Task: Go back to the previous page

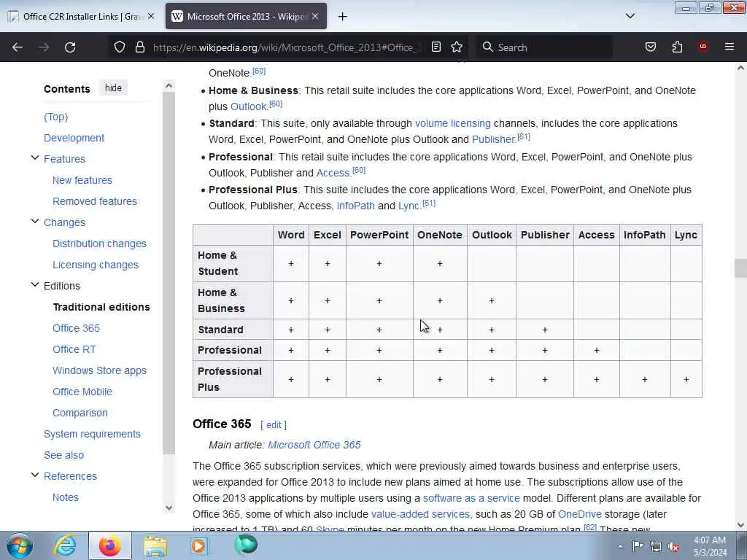Action: tap(18, 47)
